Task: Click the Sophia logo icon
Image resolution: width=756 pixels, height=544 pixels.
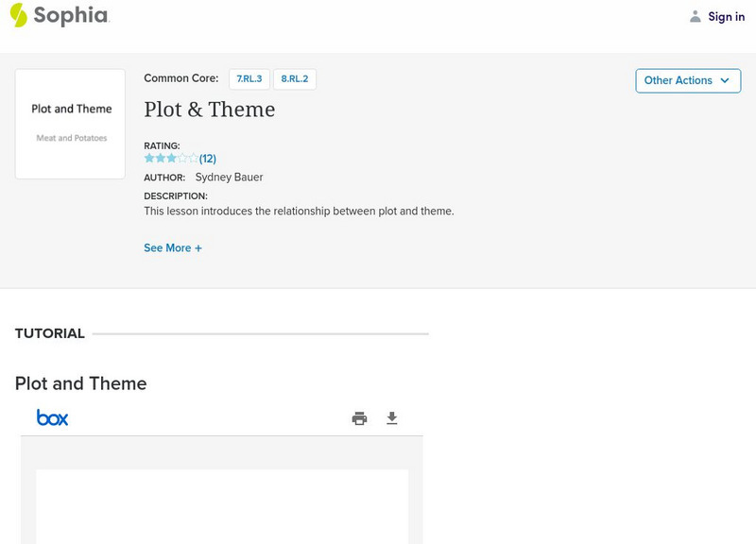Action: point(18,15)
